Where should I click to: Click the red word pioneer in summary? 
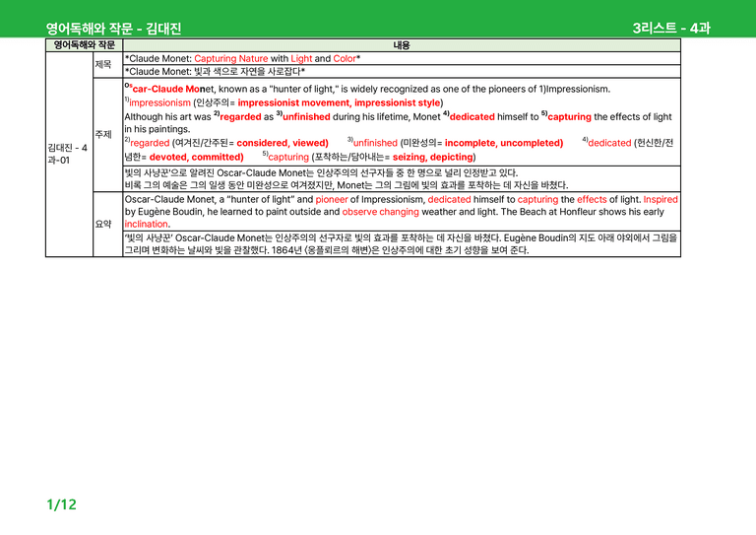click(332, 199)
